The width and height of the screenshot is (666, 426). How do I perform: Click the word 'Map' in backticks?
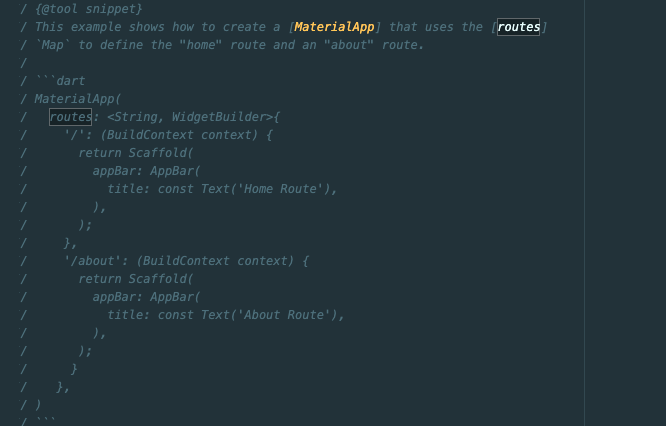click(53, 45)
